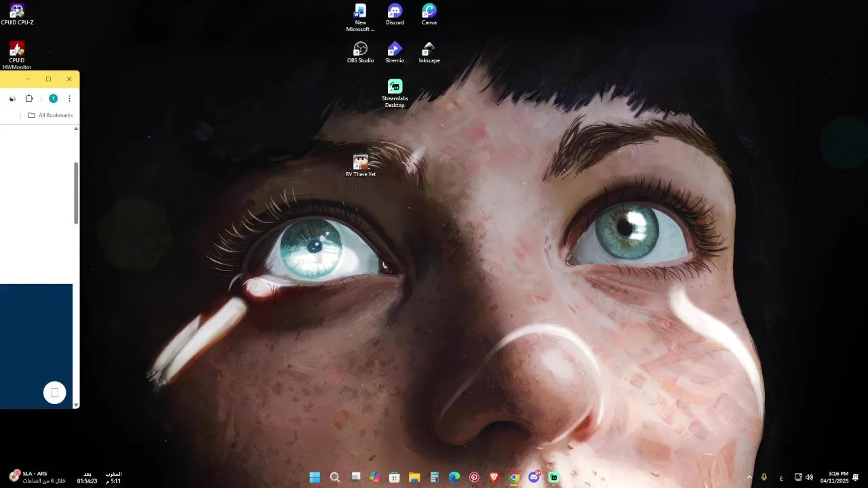868x488 pixels.
Task: Open Pinterest from the taskbar
Action: click(x=474, y=477)
